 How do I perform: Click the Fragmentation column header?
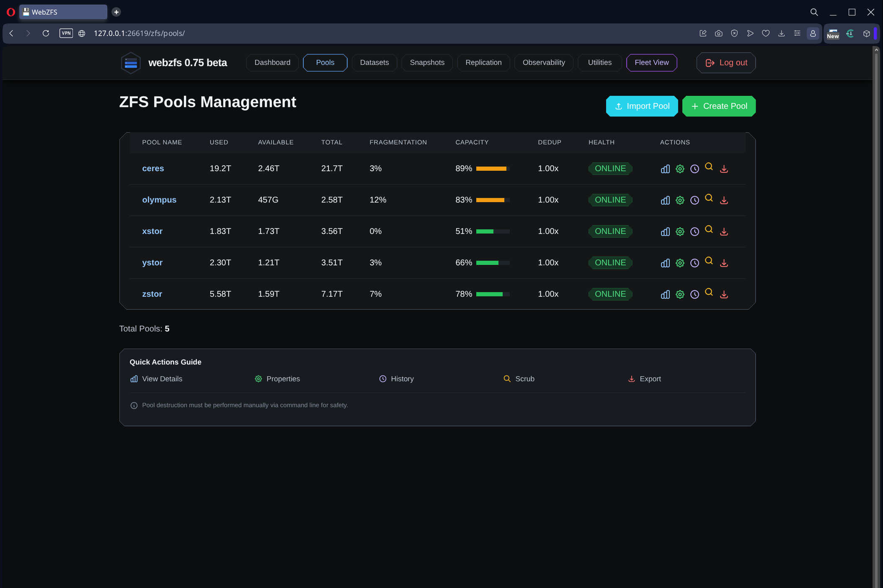398,142
